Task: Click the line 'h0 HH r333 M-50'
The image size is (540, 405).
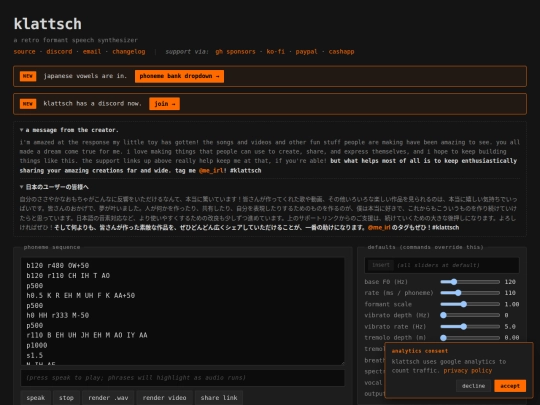Action: coord(58,315)
